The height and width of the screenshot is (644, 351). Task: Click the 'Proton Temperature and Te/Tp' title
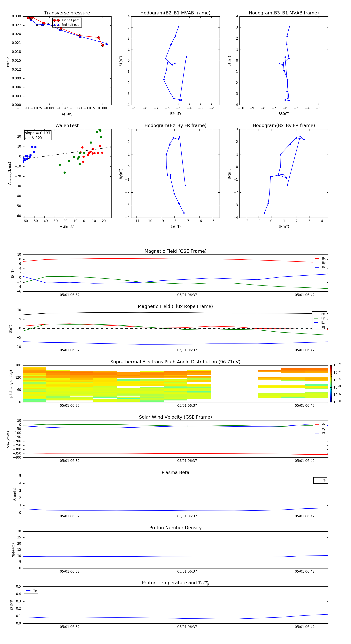[x=175, y=583]
